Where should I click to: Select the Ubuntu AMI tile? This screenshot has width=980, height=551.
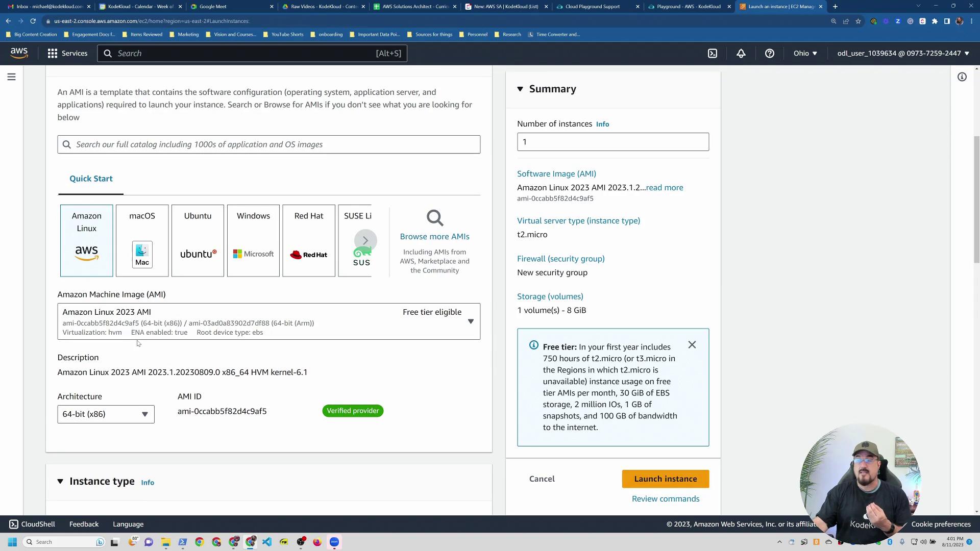[x=198, y=240]
